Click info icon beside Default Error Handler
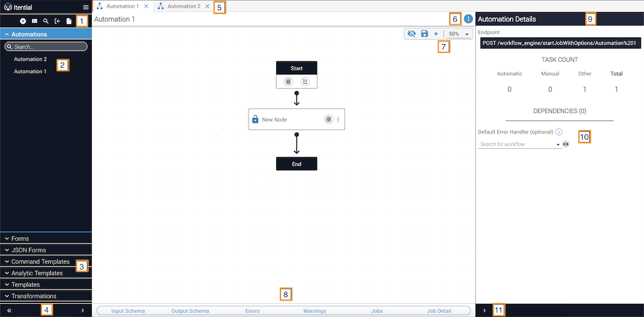The image size is (644, 317). coord(559,132)
